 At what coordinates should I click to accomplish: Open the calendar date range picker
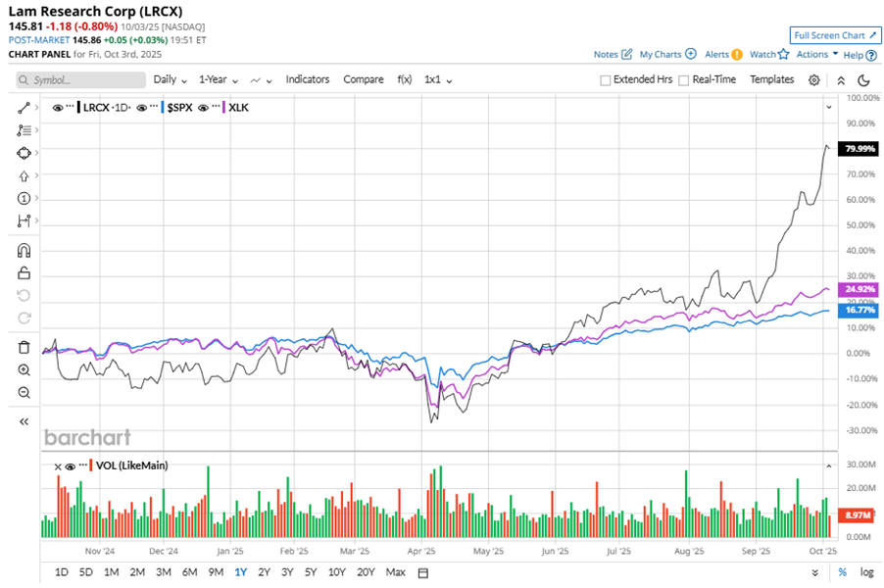pos(422,572)
